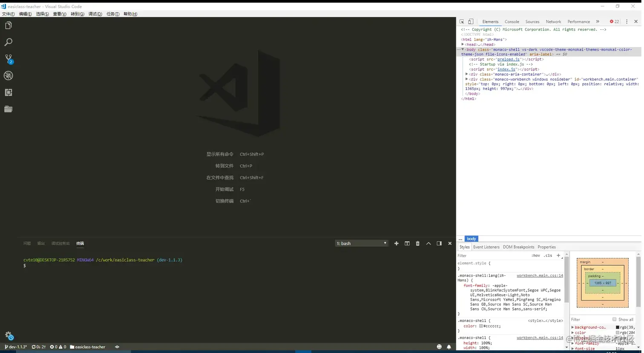Open the DOM Breakpoints sidebar tab
Image resolution: width=644 pixels, height=353 pixels.
[x=518, y=247]
